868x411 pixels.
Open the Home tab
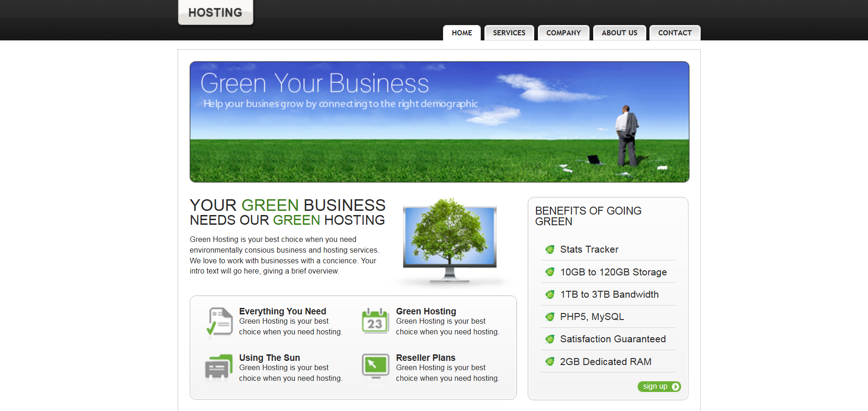tap(462, 33)
